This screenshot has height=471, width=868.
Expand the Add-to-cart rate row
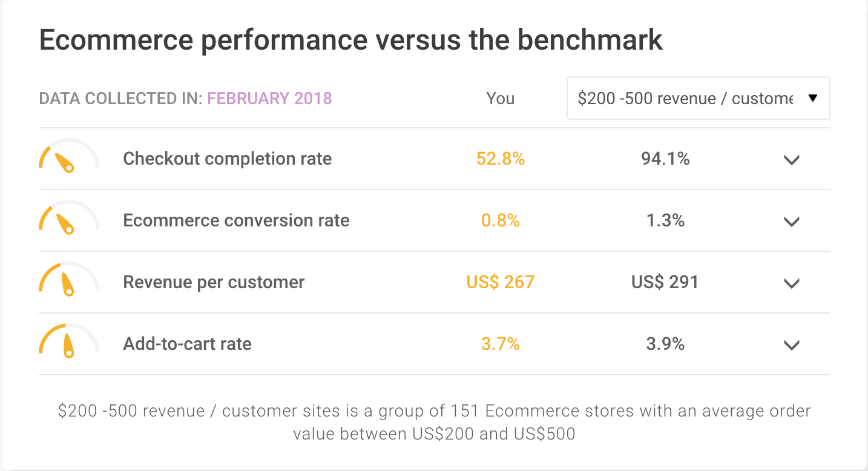tap(791, 345)
